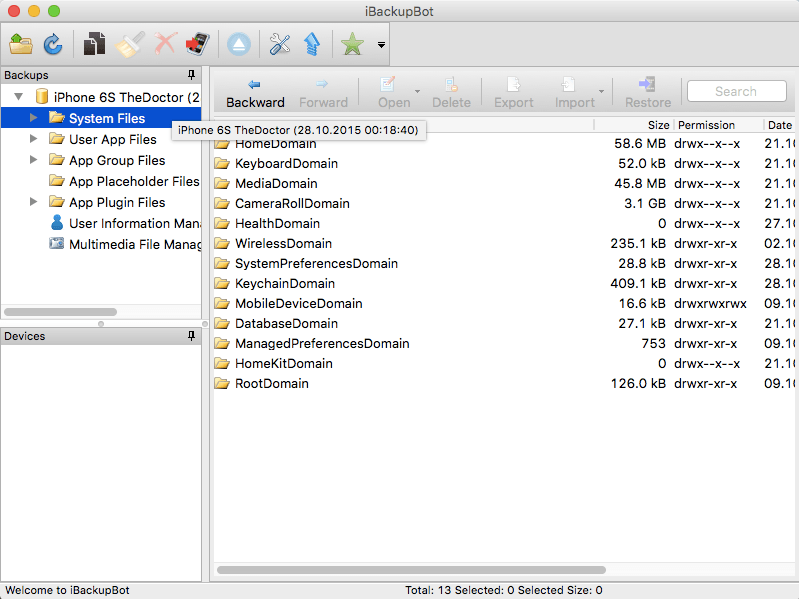
Task: Select the WirelessDomain folder row
Action: coord(503,243)
